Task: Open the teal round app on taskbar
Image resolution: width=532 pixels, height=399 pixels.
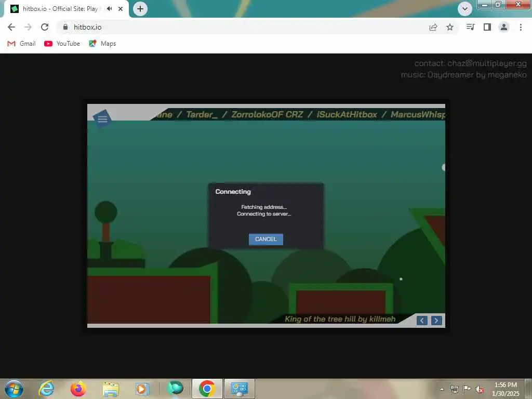Action: click(175, 389)
